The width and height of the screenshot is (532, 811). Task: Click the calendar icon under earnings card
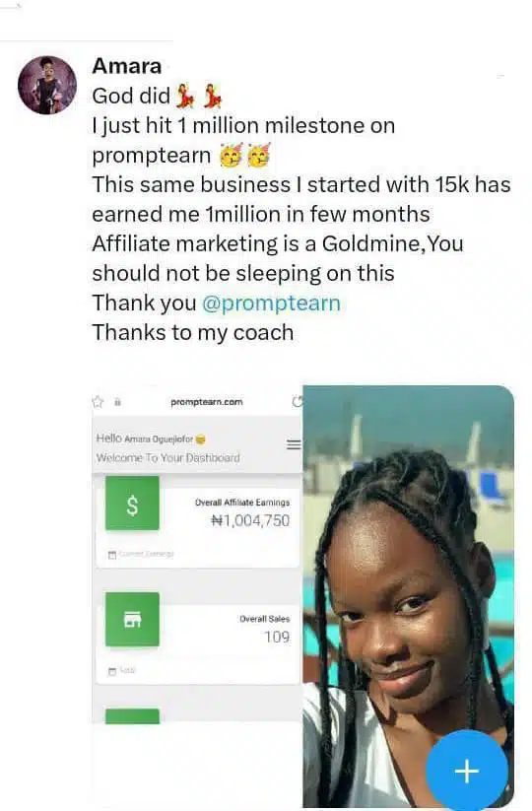(112, 555)
